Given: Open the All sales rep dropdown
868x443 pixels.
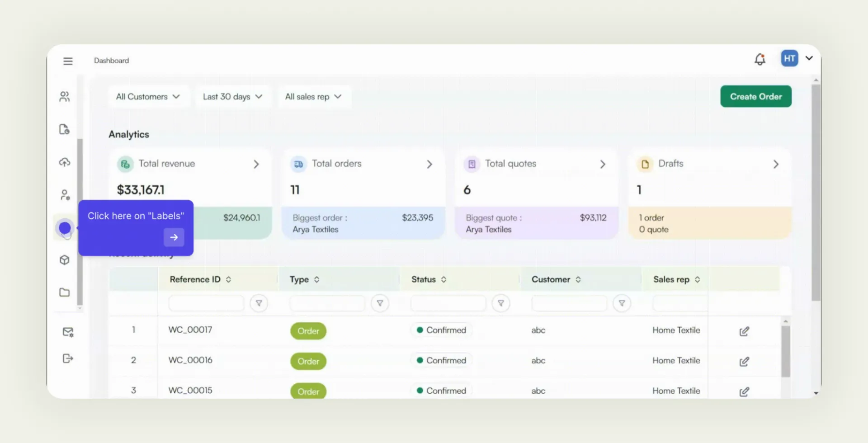Looking at the screenshot, I should pyautogui.click(x=314, y=96).
